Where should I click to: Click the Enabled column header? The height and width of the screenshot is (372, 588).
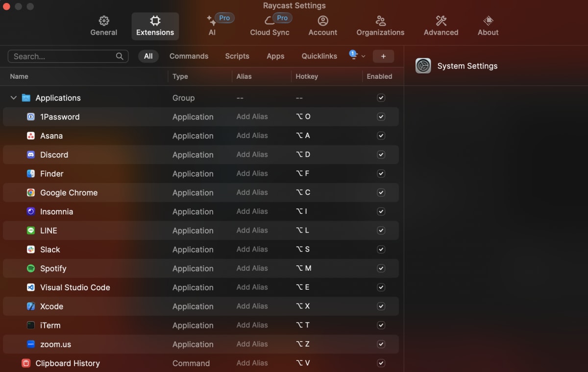click(x=380, y=76)
